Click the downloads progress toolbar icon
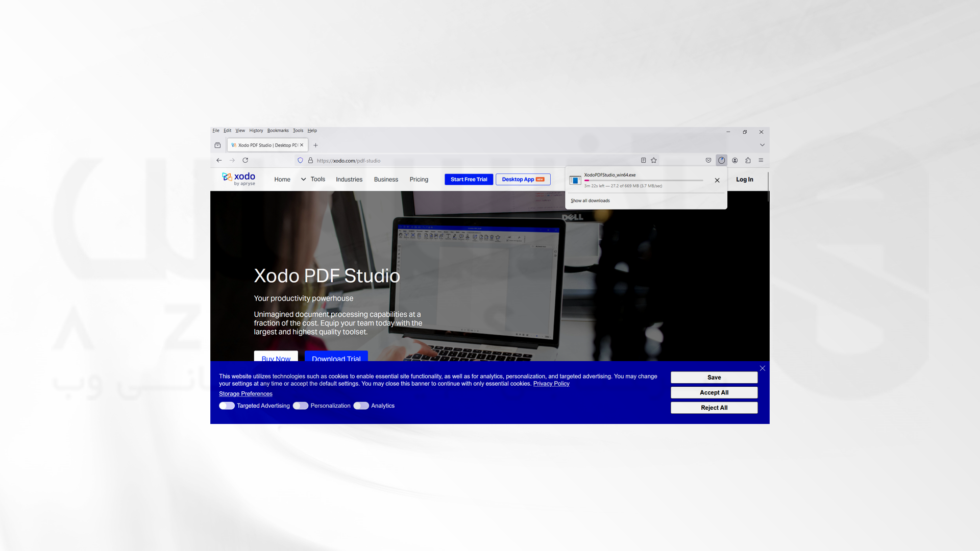The image size is (980, 551). click(x=722, y=160)
